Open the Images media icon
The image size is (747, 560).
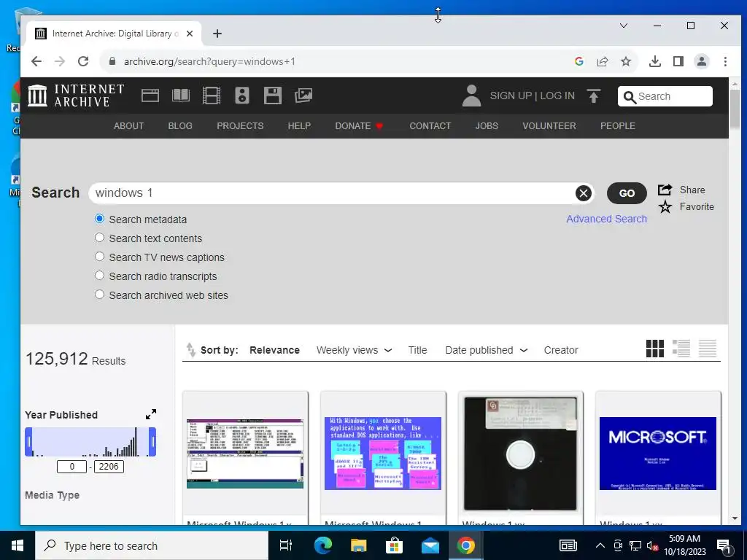coord(303,96)
